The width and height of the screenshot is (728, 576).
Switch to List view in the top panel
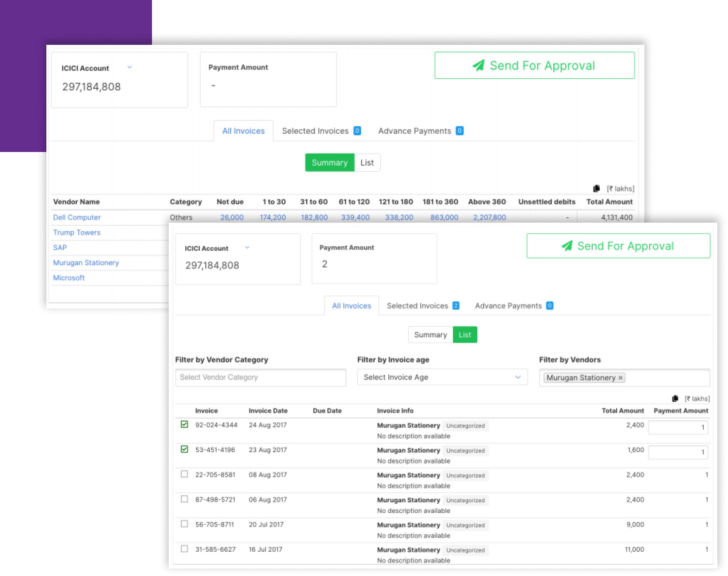(367, 163)
